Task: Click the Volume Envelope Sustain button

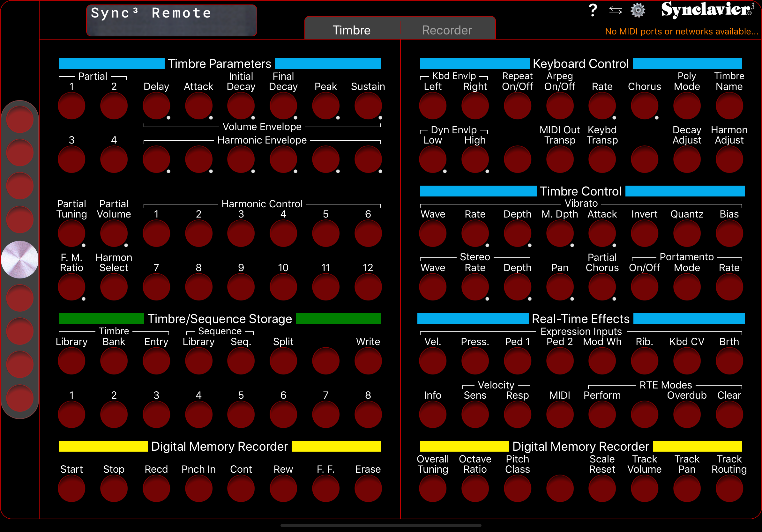Action: (368, 106)
